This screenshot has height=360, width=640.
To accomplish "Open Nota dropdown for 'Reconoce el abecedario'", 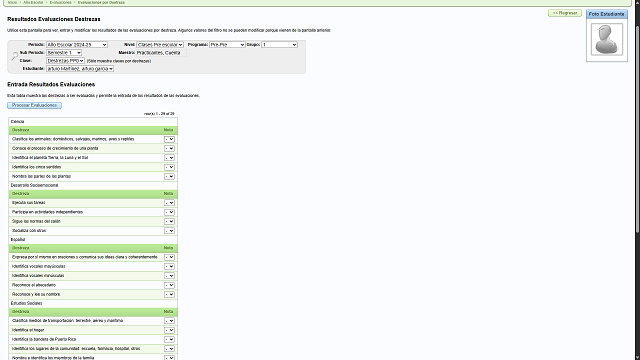I will [x=169, y=285].
